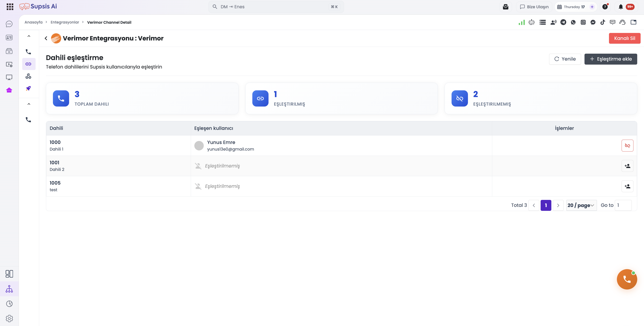The width and height of the screenshot is (644, 326).
Task: Click the TOPLAM DAHILI stat card
Action: point(142,98)
